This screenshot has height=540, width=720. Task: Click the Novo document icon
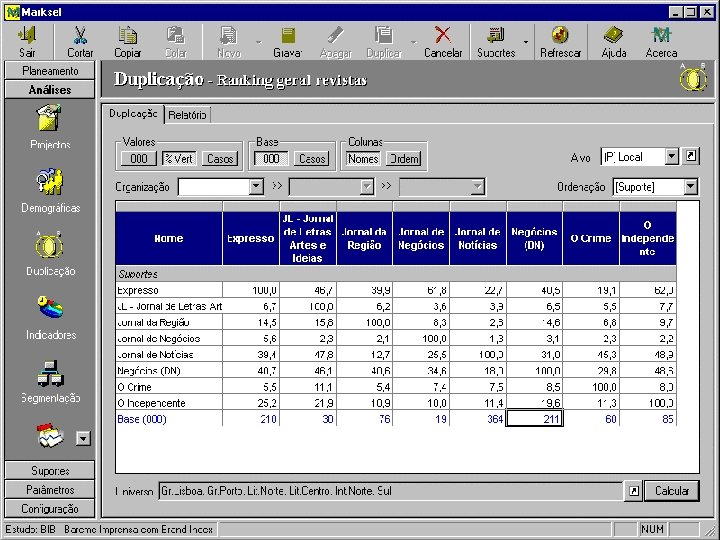pos(229,41)
